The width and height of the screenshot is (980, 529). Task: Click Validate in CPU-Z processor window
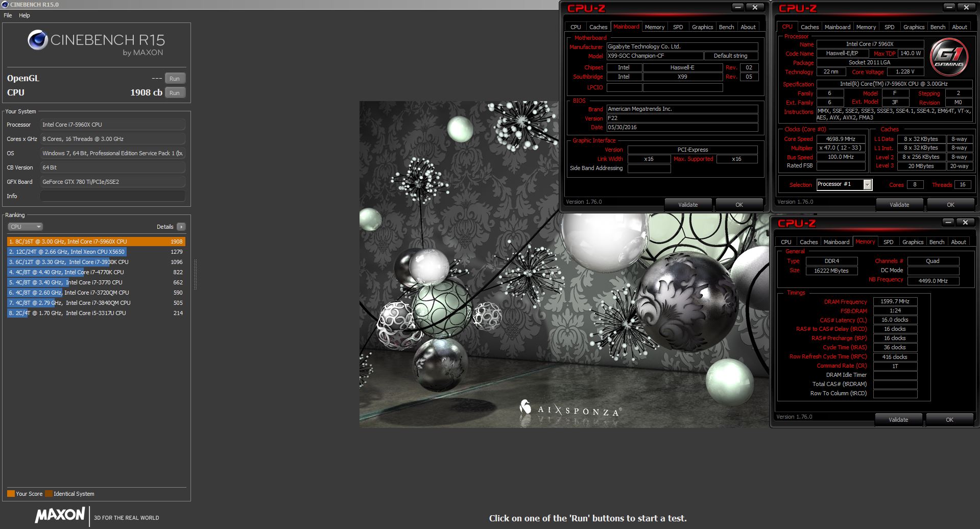click(899, 205)
